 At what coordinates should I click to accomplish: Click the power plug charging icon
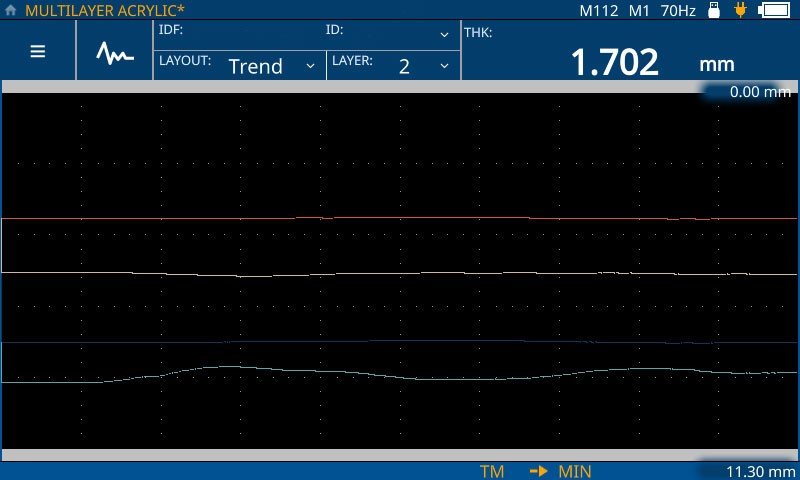pos(741,11)
